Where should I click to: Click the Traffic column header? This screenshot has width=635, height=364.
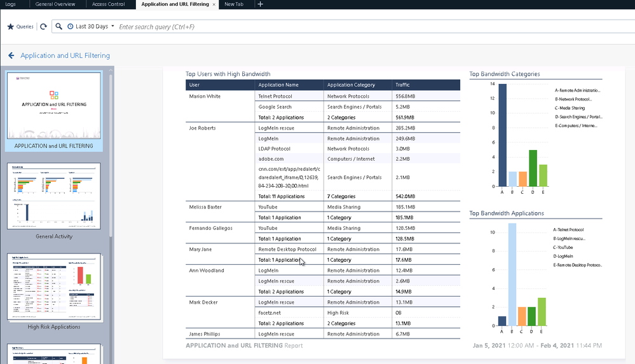(x=426, y=85)
